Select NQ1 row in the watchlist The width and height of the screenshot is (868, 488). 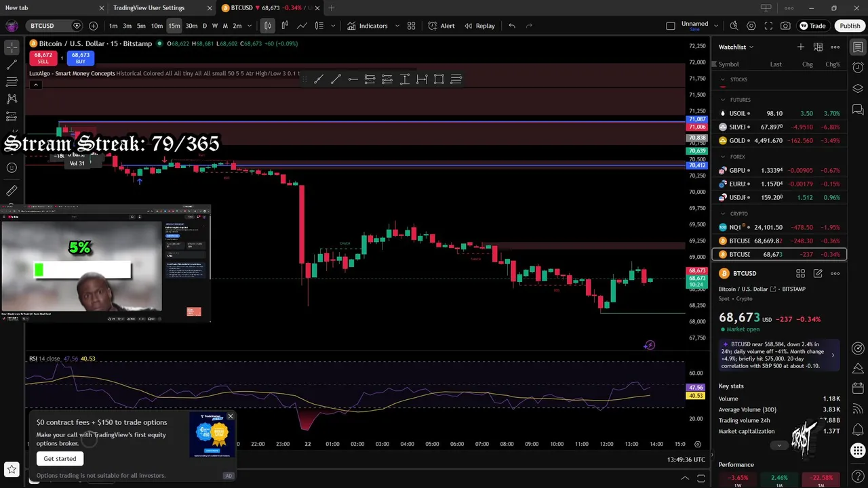pos(779,227)
